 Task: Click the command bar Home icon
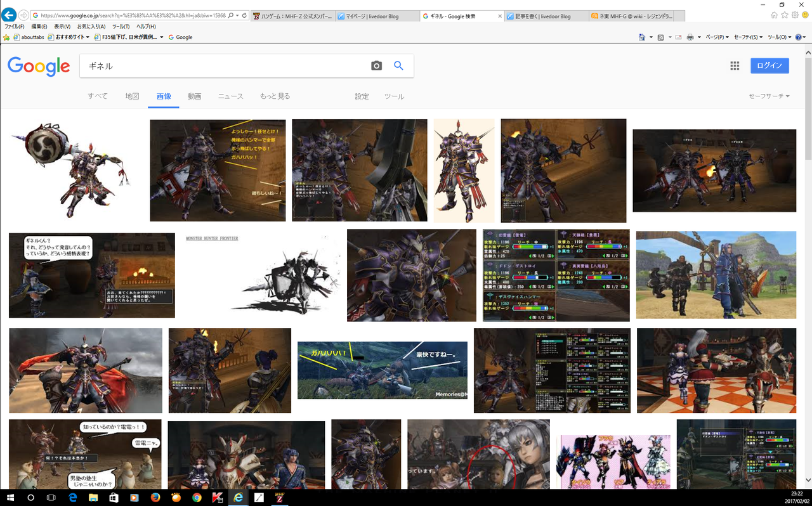pyautogui.click(x=643, y=37)
